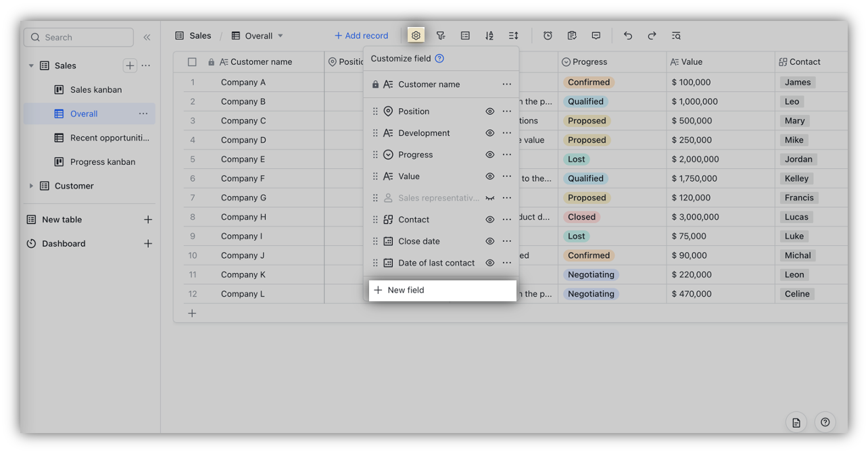Screen dimensions: 868x454
Task: Collapse the Sales table tree node
Action: 31,66
